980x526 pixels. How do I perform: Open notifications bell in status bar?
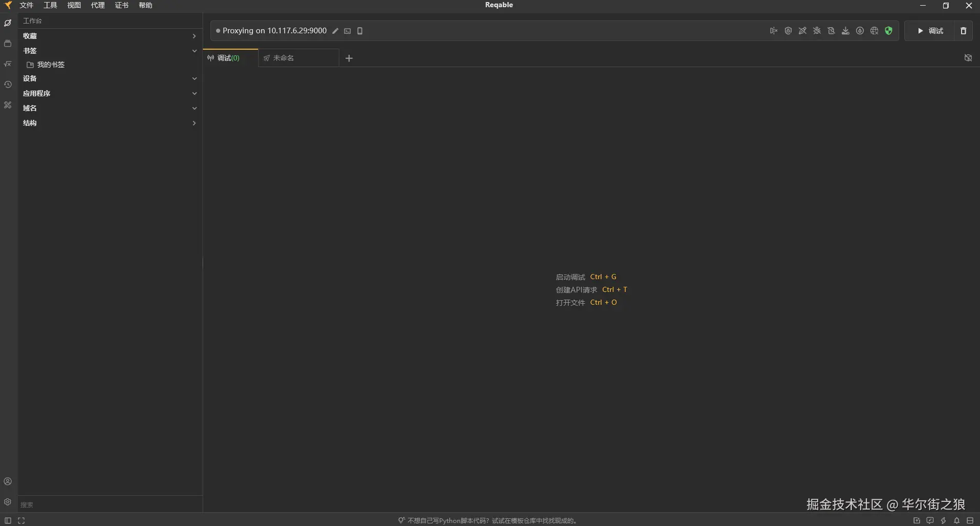click(x=956, y=520)
